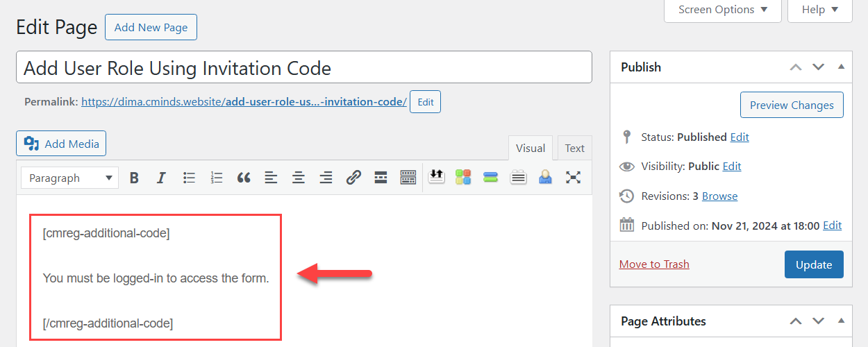
Task: Move the page to Trash
Action: pyautogui.click(x=654, y=264)
